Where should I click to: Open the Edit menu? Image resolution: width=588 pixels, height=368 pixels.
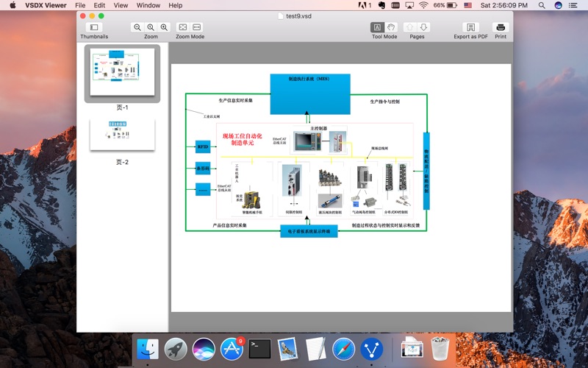(x=99, y=5)
